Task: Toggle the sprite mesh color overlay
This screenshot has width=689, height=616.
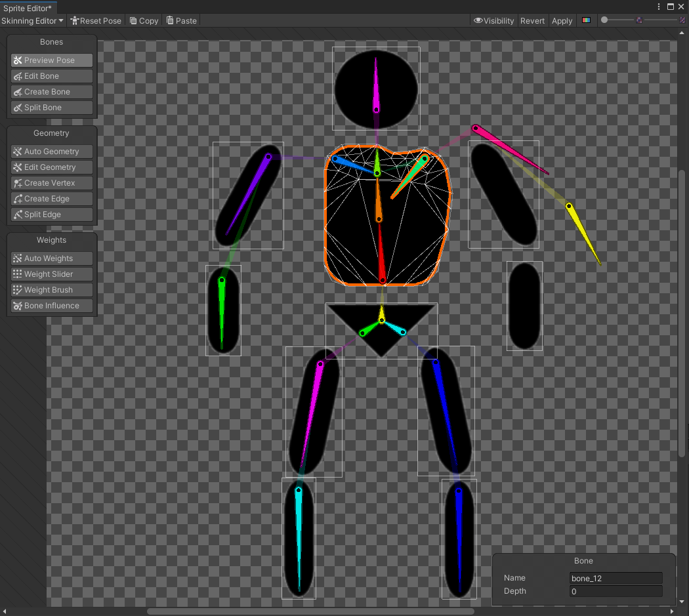Action: [586, 20]
